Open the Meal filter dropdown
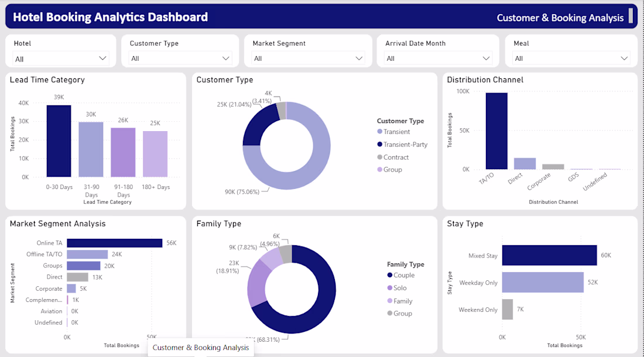This screenshot has height=357, width=644. (571, 59)
